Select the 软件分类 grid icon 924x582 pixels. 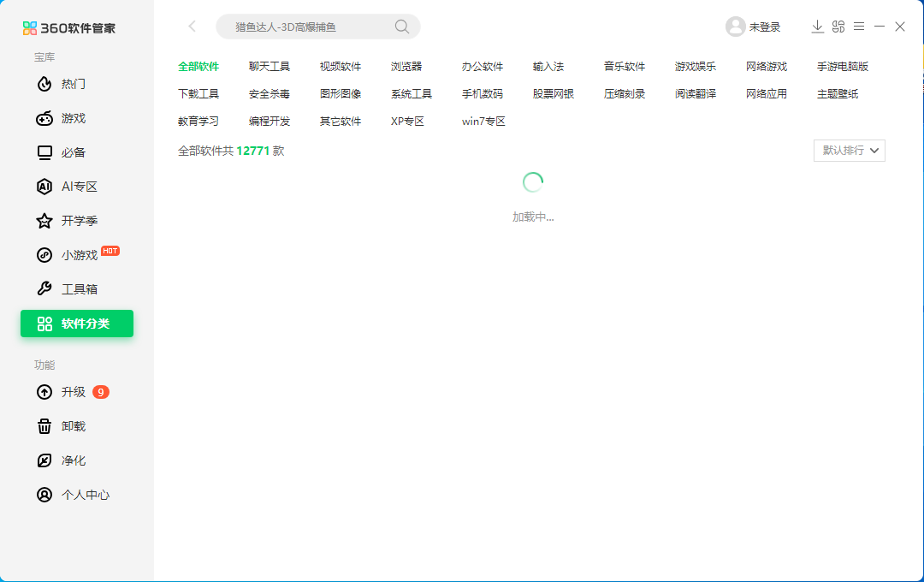44,324
